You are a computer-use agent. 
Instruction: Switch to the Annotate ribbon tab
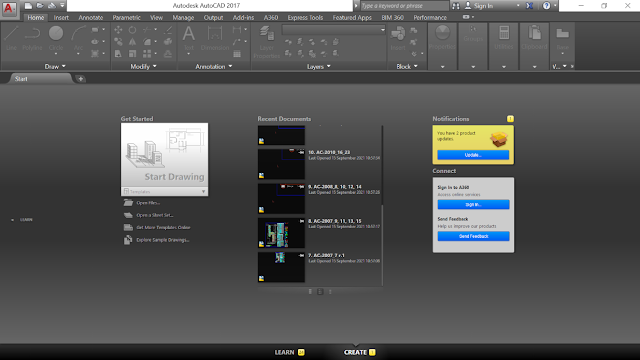[x=91, y=18]
